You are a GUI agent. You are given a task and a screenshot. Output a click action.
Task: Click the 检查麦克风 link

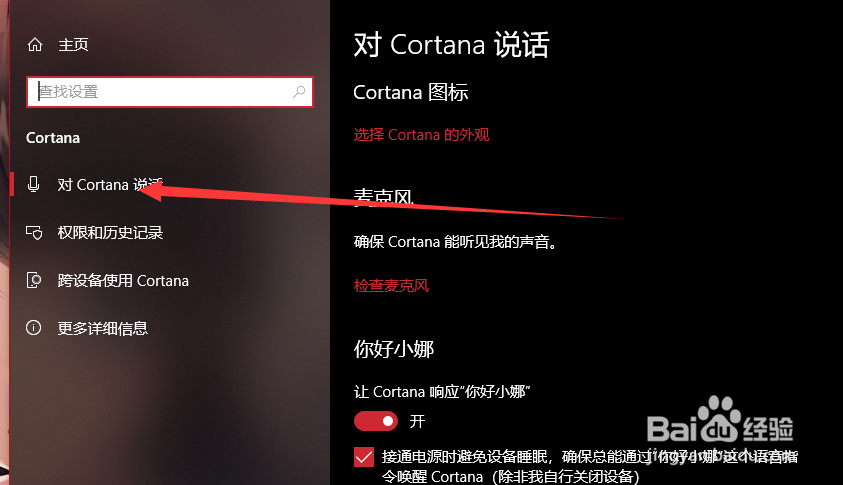click(x=391, y=285)
